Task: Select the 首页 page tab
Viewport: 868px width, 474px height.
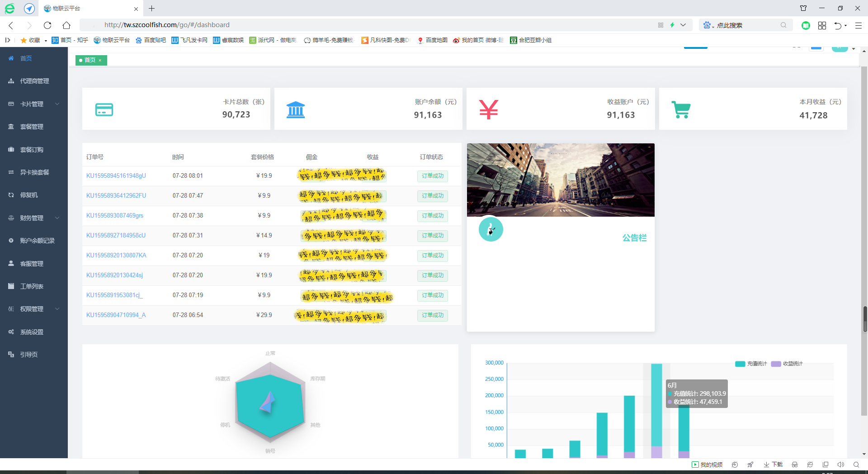Action: point(90,60)
